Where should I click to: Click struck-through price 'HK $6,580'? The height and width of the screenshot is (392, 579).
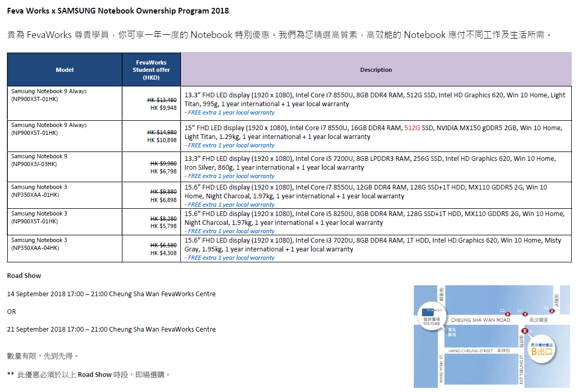[164, 245]
